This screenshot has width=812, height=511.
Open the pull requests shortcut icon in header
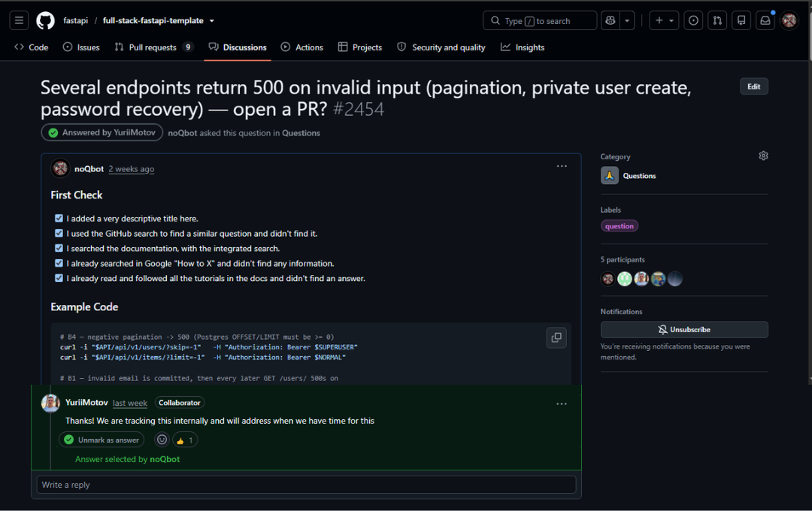[717, 21]
